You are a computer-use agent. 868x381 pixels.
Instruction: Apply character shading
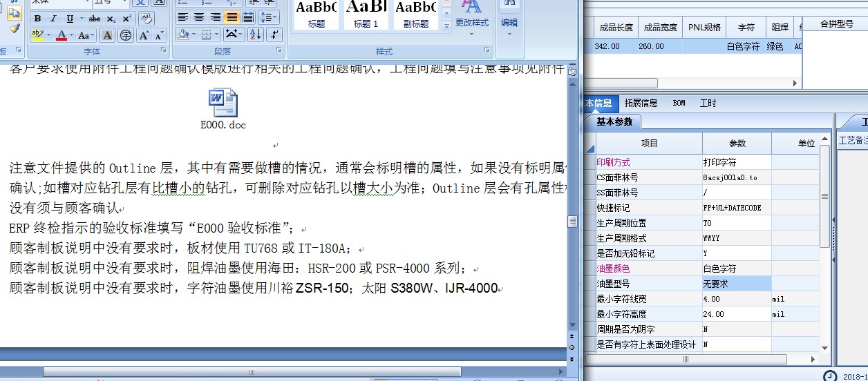coord(108,35)
